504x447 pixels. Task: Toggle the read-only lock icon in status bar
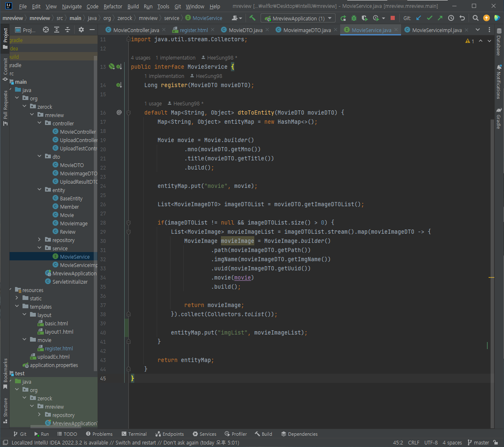pos(496,442)
